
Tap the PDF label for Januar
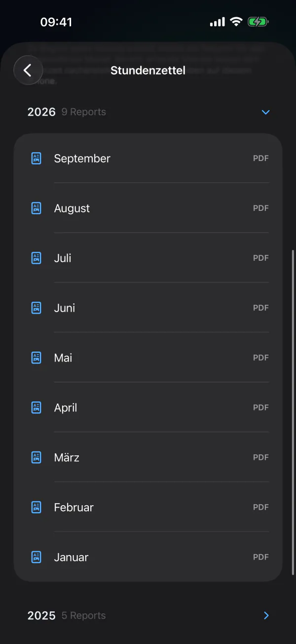[x=261, y=557]
